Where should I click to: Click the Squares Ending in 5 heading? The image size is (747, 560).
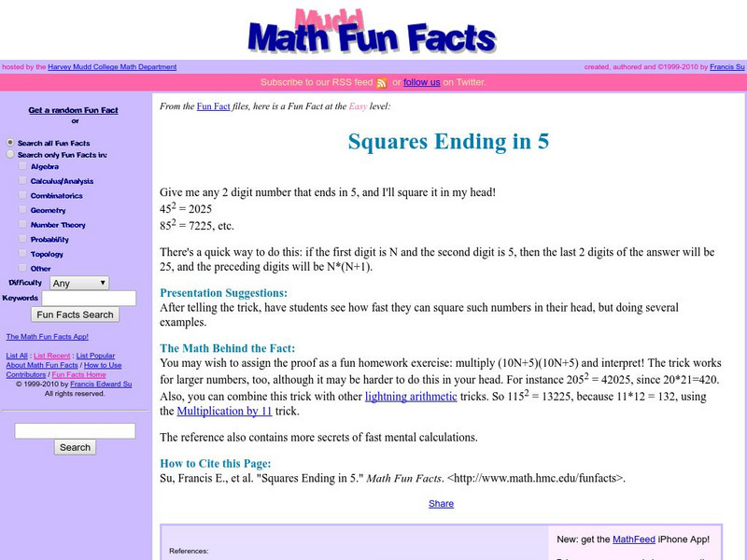point(448,142)
